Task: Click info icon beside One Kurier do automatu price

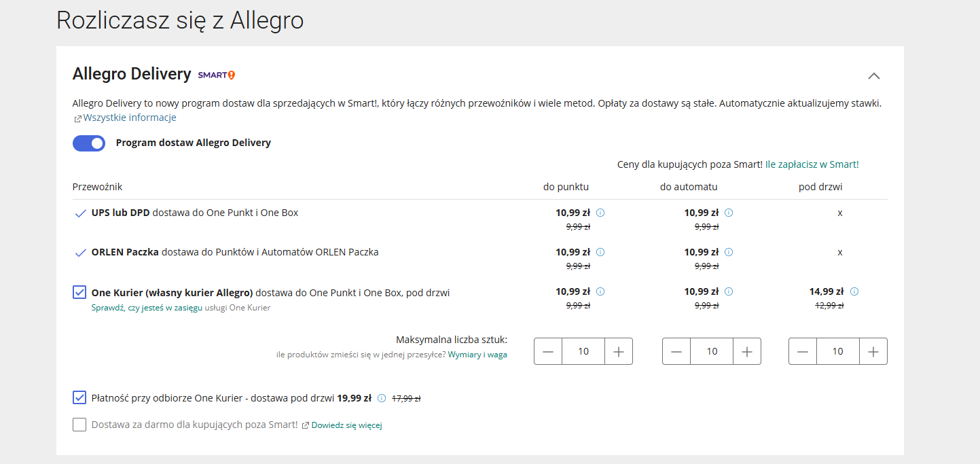Action: click(x=728, y=291)
